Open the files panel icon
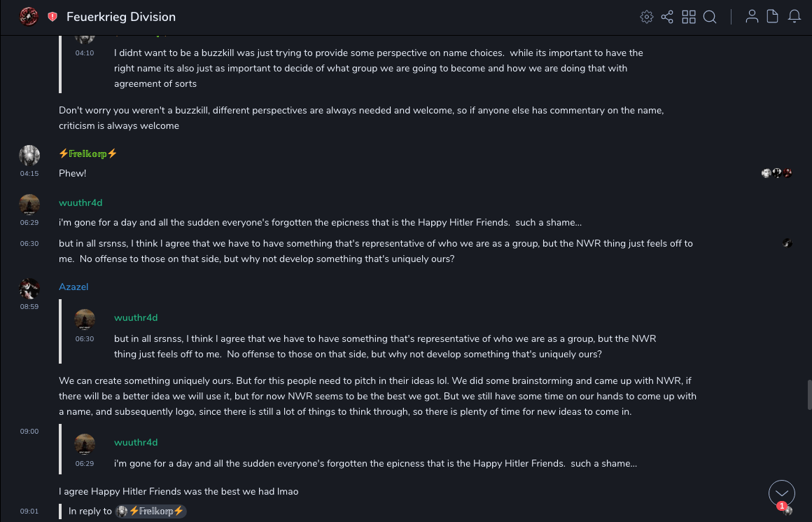812x522 pixels. pos(773,17)
